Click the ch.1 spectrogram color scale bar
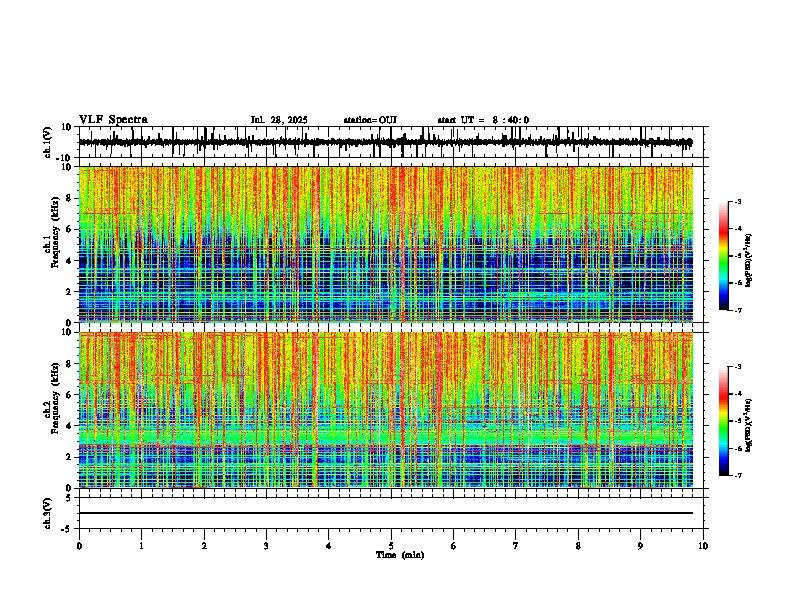The height and width of the screenshot is (612, 792). 723,256
